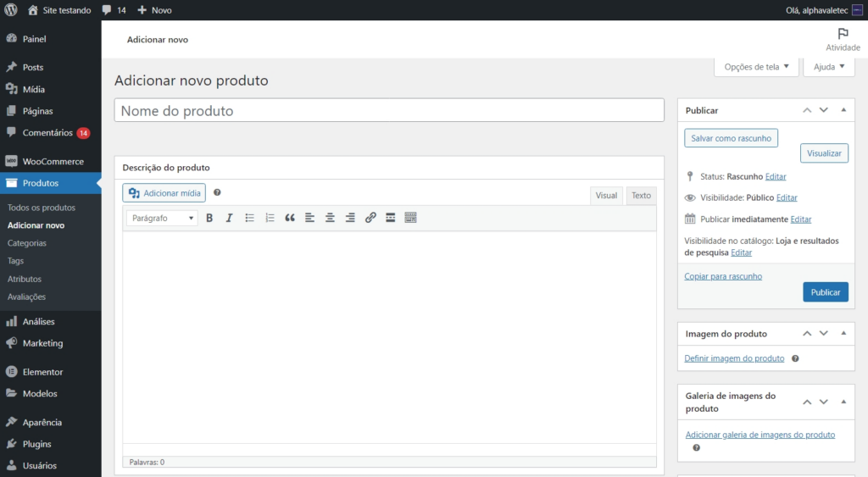Focus the Nome do produto field

[389, 110]
